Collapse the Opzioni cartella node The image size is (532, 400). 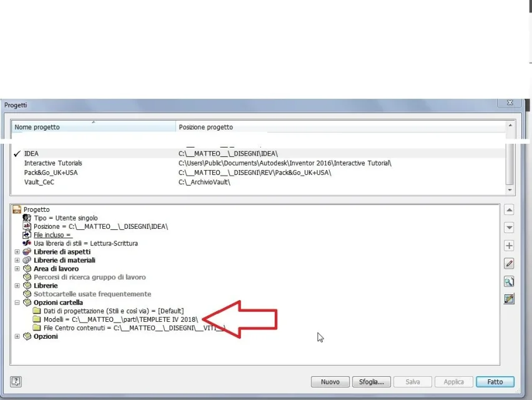(x=17, y=302)
